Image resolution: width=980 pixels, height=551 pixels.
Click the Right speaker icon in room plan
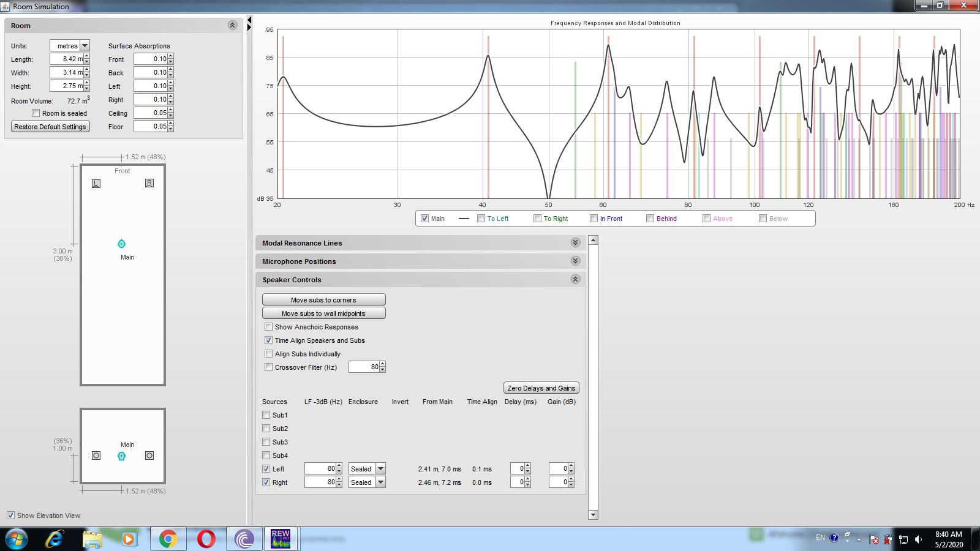149,183
